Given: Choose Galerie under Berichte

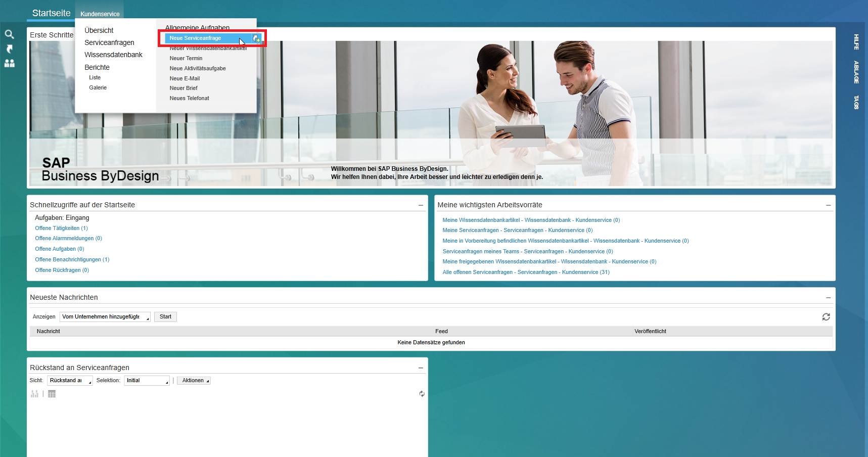Looking at the screenshot, I should (98, 87).
